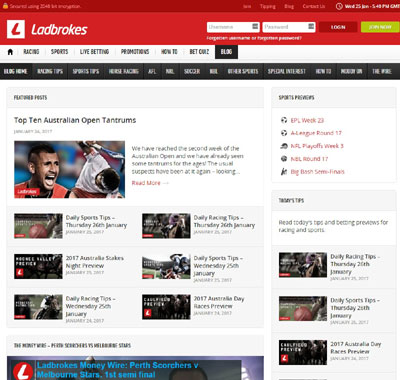Open the Promotions menu
400x380 pixels.
pos(135,52)
